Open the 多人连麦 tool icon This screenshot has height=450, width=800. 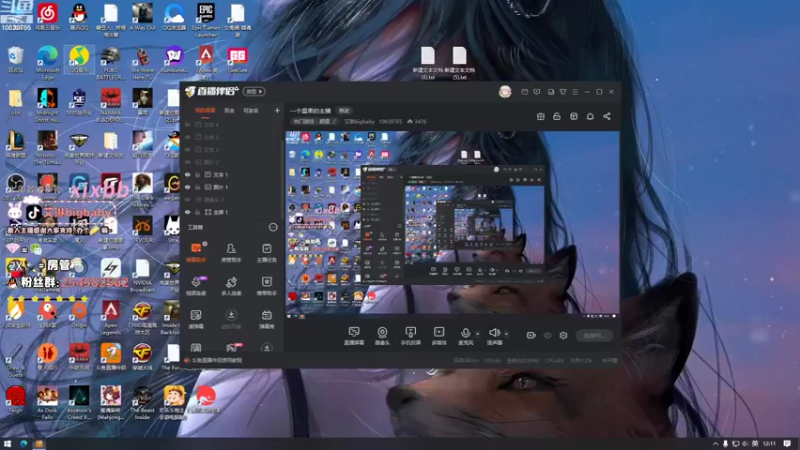pos(231,285)
